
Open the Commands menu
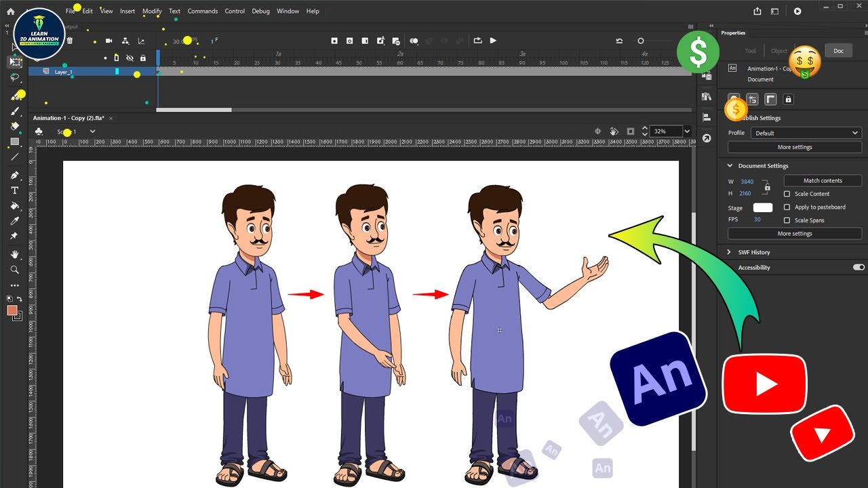tap(203, 11)
